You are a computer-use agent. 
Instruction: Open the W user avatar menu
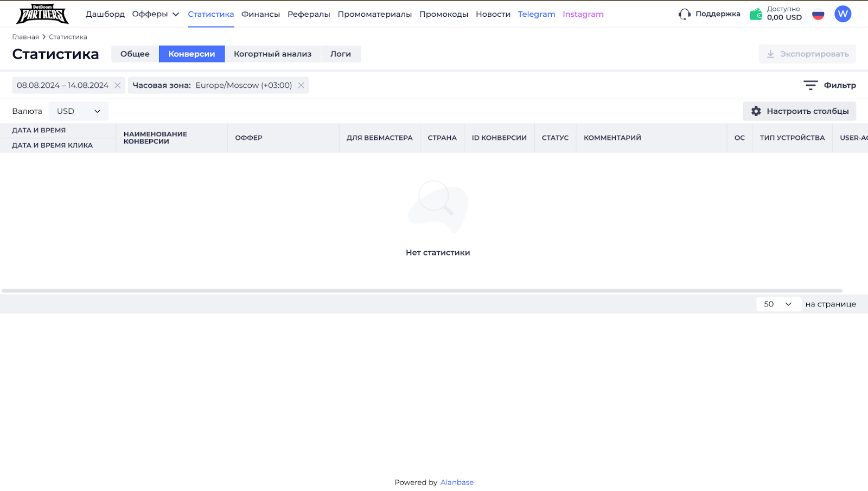843,14
